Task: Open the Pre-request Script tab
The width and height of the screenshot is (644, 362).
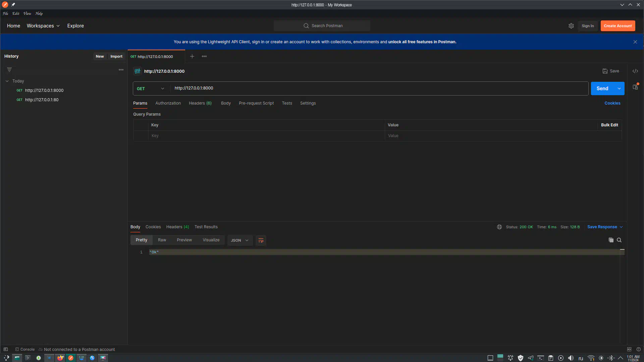Action: [256, 103]
